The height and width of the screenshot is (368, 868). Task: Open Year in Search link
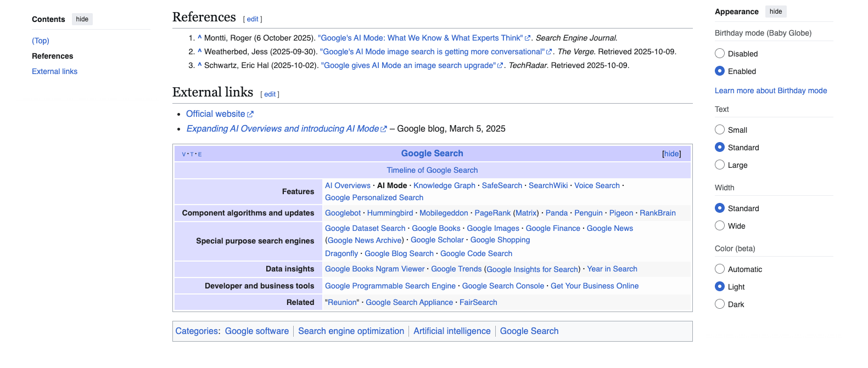tap(612, 269)
